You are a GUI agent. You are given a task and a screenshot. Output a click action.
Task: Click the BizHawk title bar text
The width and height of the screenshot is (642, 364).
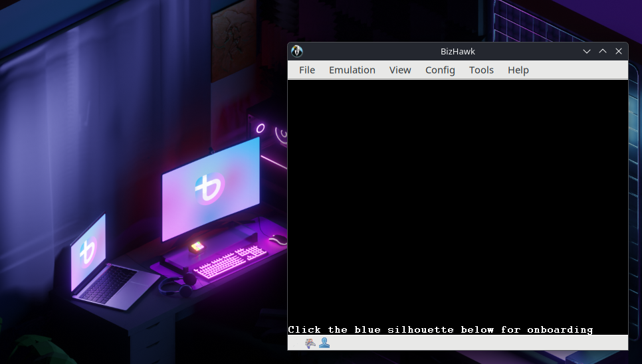pos(458,52)
